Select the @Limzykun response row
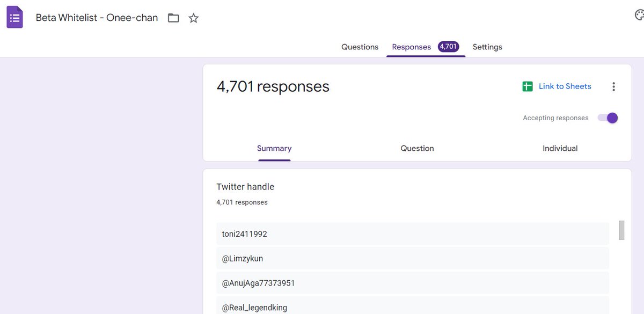644x314 pixels. pyautogui.click(x=413, y=259)
